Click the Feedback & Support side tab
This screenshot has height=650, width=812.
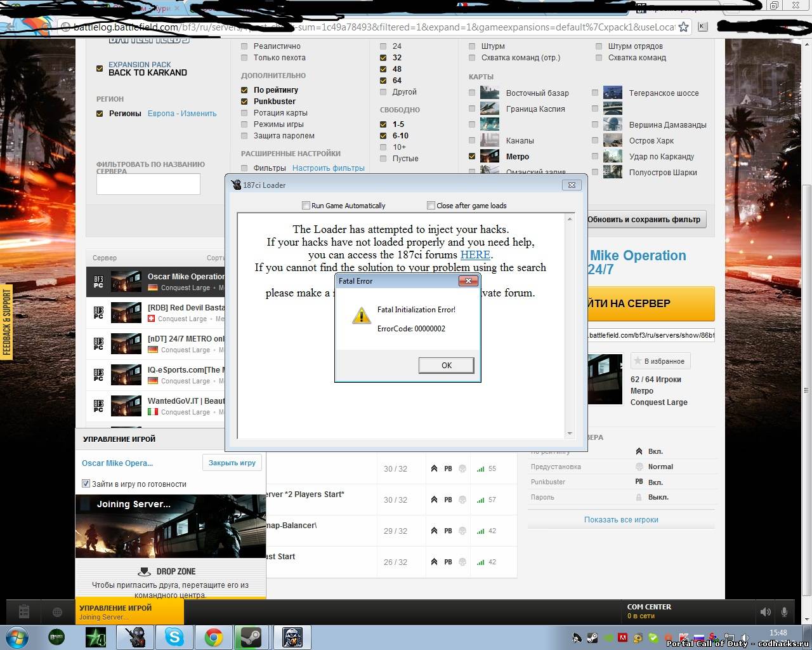click(x=6, y=322)
